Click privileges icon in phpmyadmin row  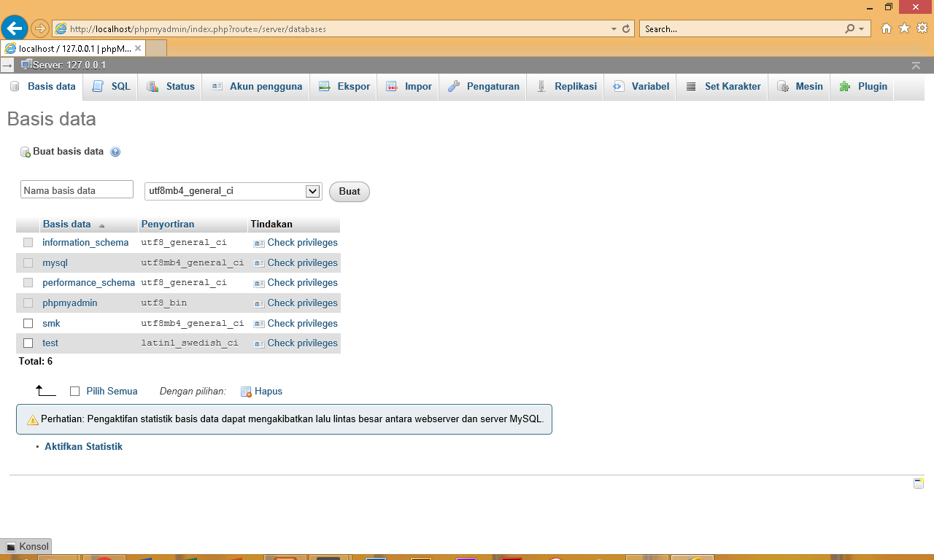click(x=259, y=303)
